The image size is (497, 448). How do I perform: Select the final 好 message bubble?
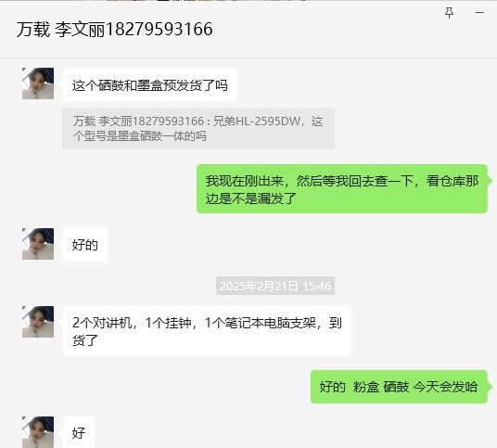(79, 432)
